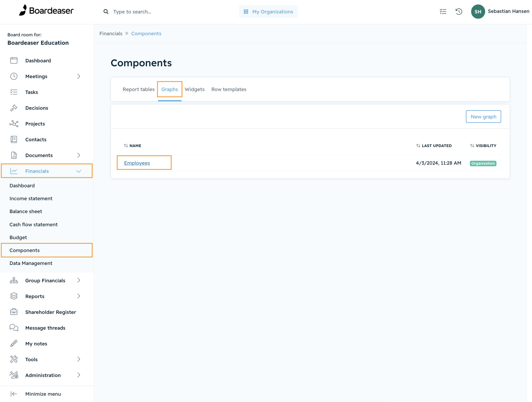Screen dimensions: 532x402
Task: Click the SH user avatar
Action: pyautogui.click(x=478, y=12)
